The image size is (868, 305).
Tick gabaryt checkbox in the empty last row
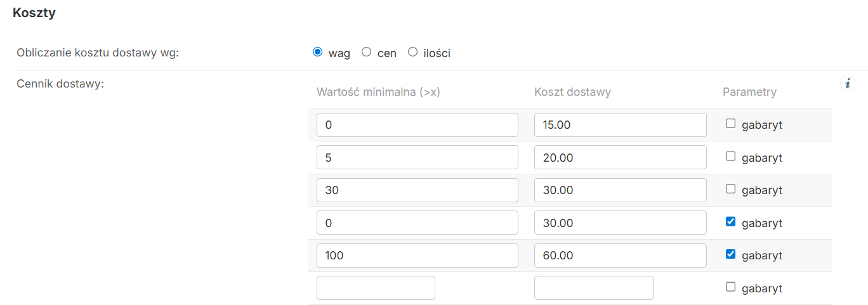tap(730, 287)
